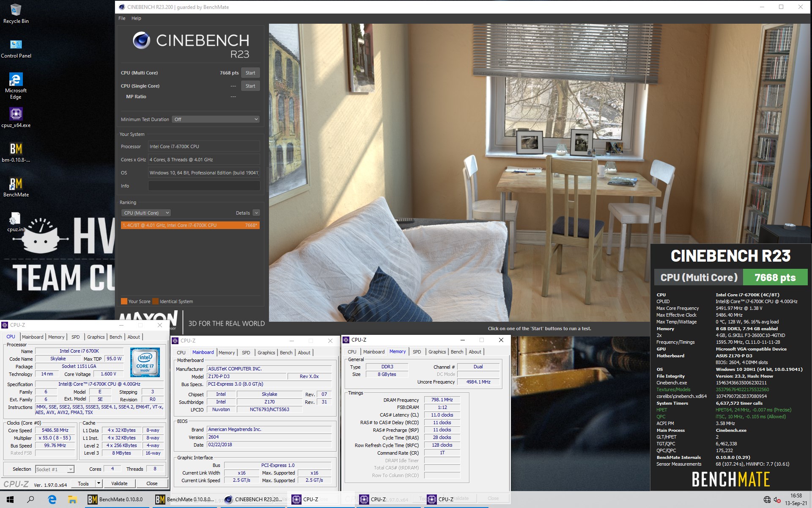The width and height of the screenshot is (812, 508).
Task: Open taskbar search magnifier
Action: click(30, 500)
